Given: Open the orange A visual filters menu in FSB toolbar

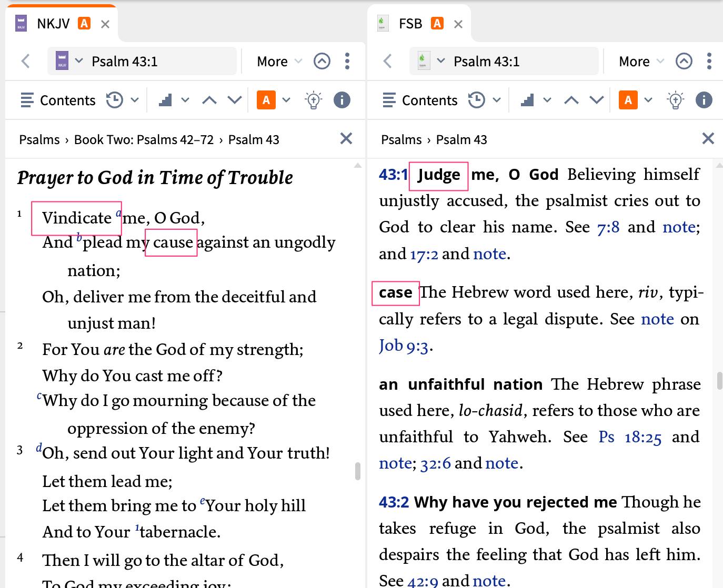Looking at the screenshot, I should coord(636,100).
